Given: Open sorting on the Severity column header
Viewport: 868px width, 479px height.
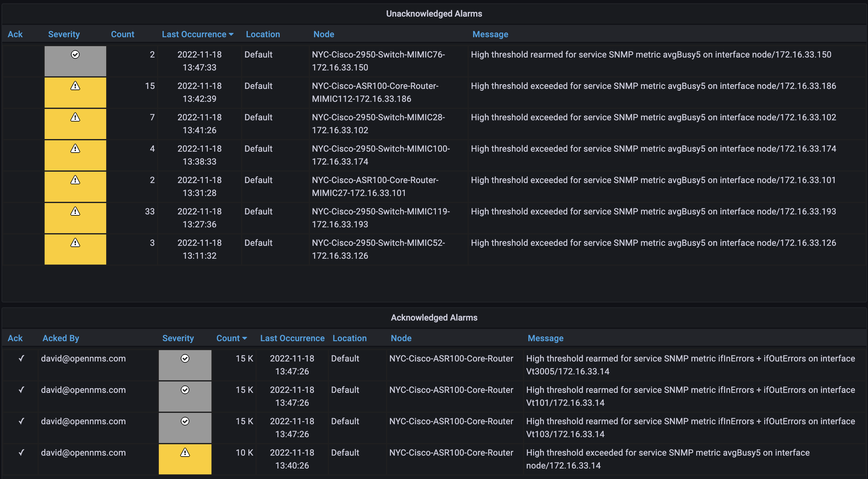Looking at the screenshot, I should point(64,34).
